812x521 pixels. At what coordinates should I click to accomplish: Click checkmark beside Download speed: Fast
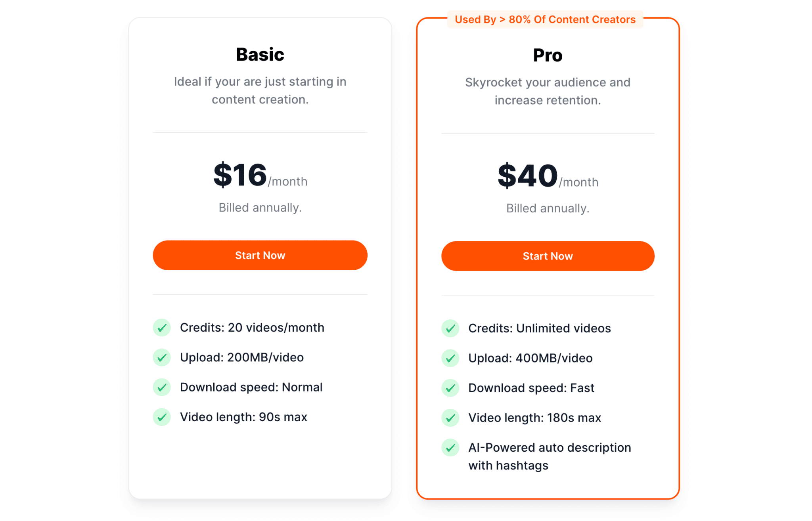pos(450,388)
